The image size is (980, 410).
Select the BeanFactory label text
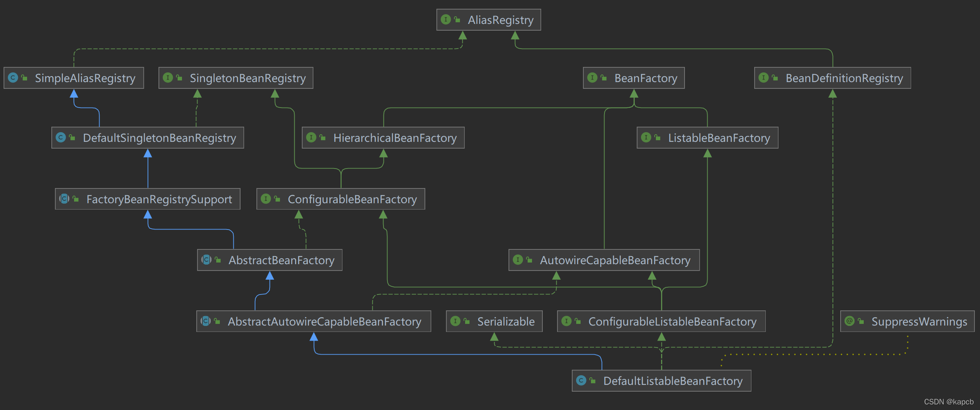646,78
